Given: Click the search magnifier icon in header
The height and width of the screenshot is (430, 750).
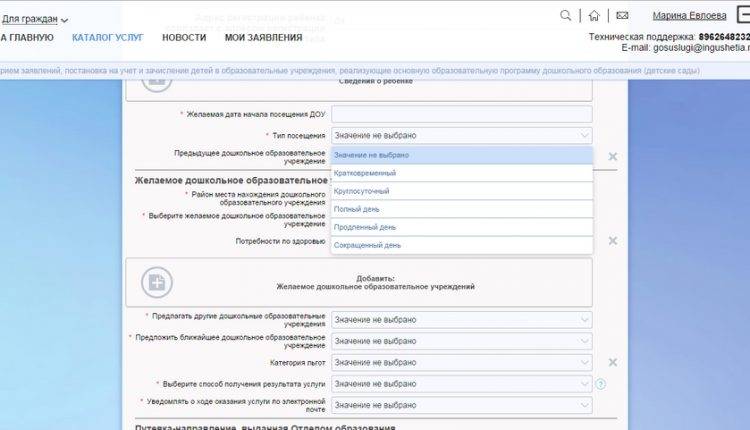Looking at the screenshot, I should (567, 15).
